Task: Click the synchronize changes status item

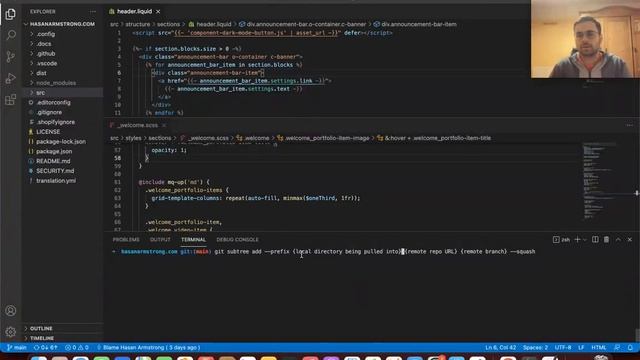Action: click(x=45, y=348)
